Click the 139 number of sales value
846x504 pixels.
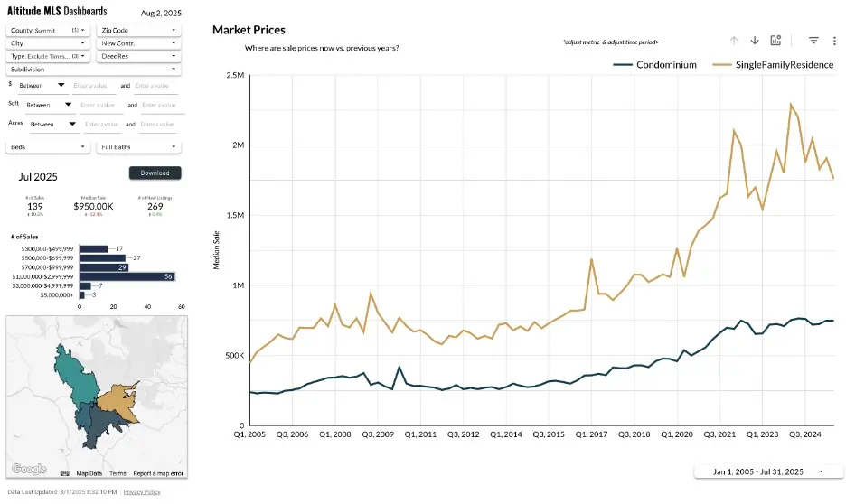[x=35, y=207]
